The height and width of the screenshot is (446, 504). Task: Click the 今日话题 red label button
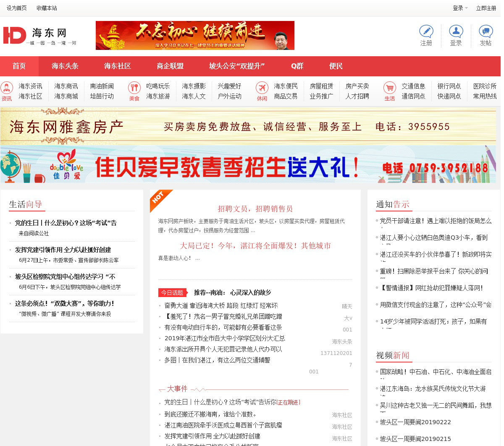173,292
